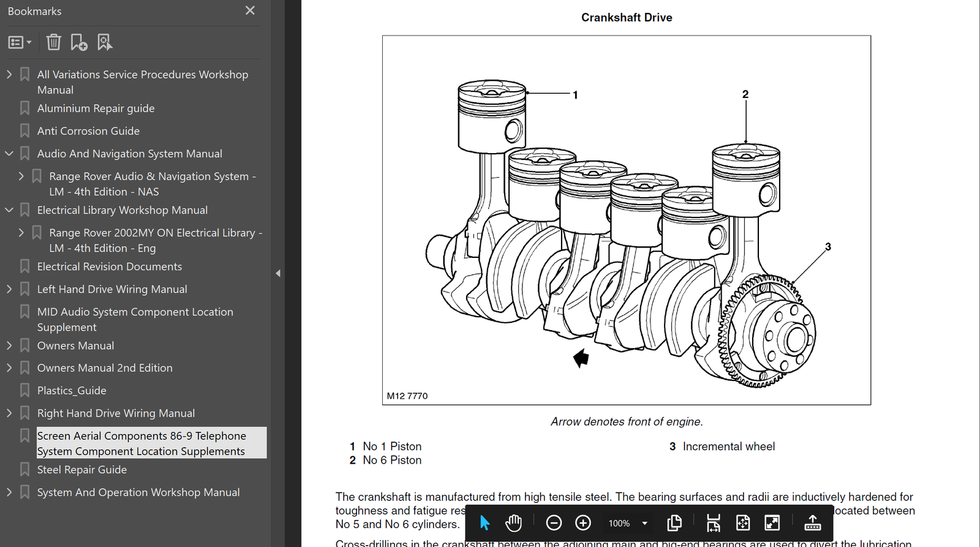Open the Steel Repair Guide bookmark
Viewport: 980px width, 547px height.
point(82,470)
